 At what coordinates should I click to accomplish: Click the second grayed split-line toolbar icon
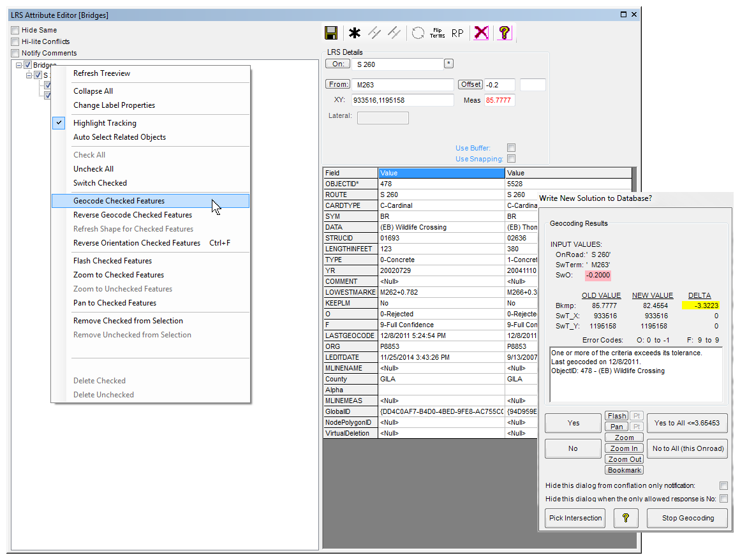tap(394, 33)
